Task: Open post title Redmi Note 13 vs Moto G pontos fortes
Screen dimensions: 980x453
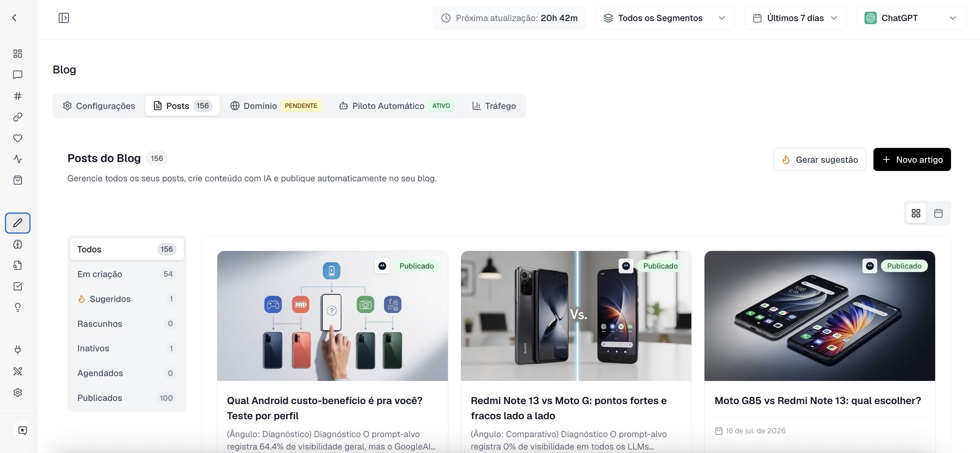Action: [x=568, y=408]
